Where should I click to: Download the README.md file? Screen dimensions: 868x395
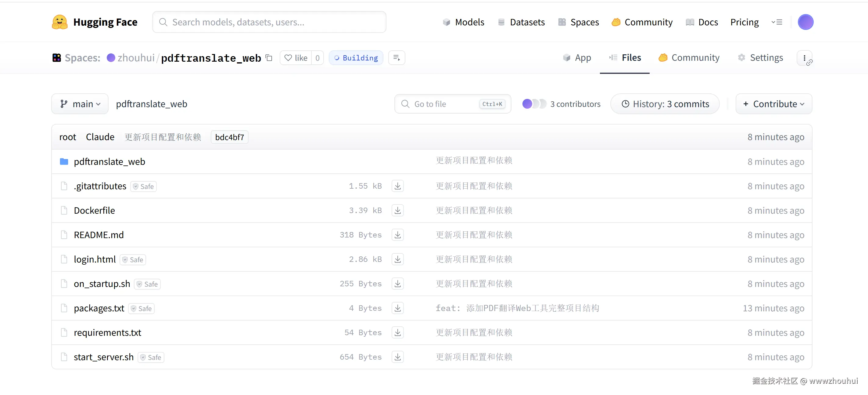398,235
